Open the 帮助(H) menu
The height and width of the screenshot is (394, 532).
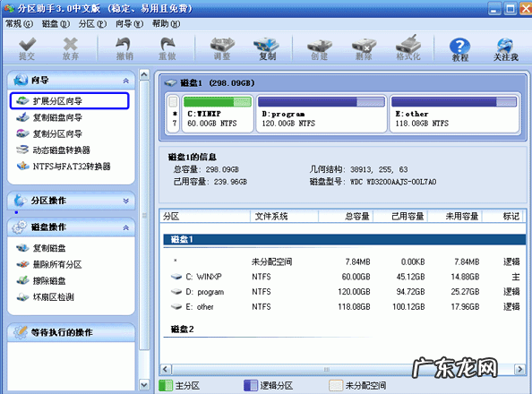click(x=167, y=24)
